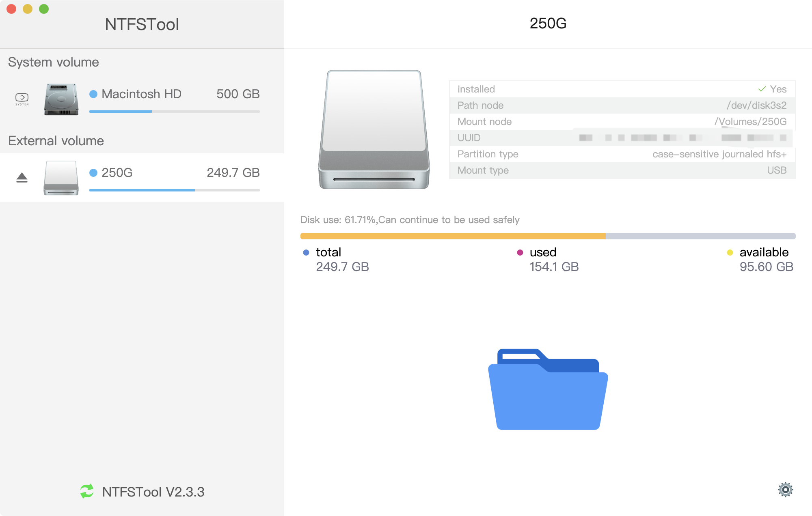Click the 250G external drive icon in sidebar
The height and width of the screenshot is (516, 812).
61,178
